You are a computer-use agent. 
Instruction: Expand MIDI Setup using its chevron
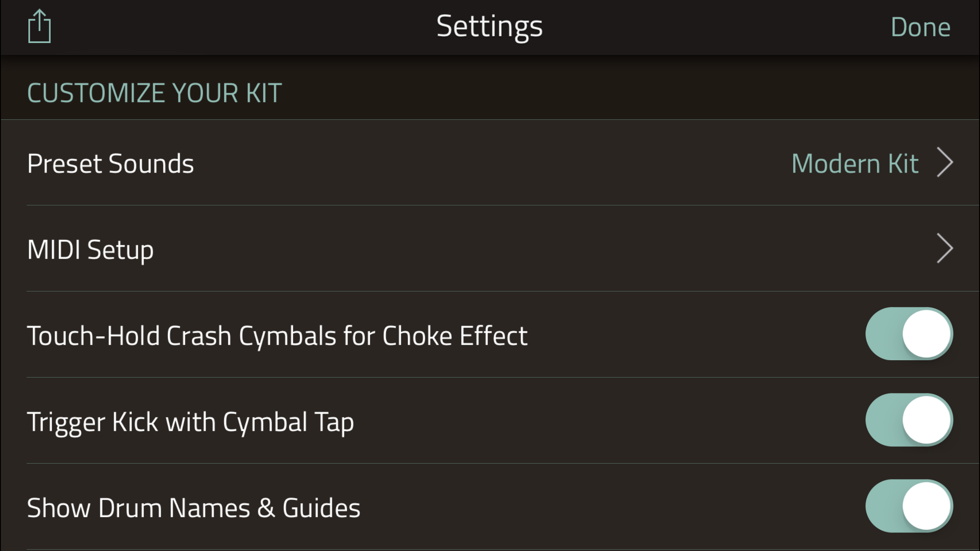click(x=945, y=248)
